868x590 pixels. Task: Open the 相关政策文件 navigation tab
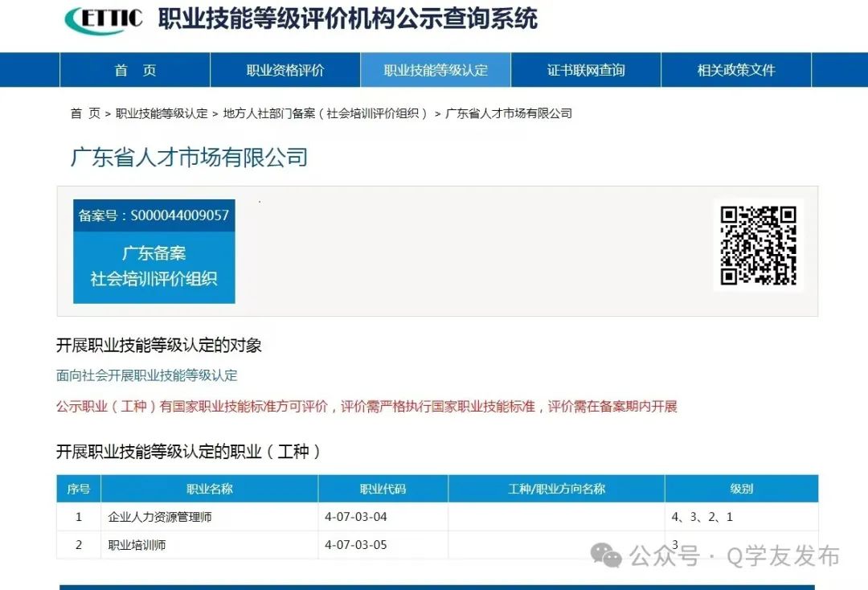coord(736,70)
